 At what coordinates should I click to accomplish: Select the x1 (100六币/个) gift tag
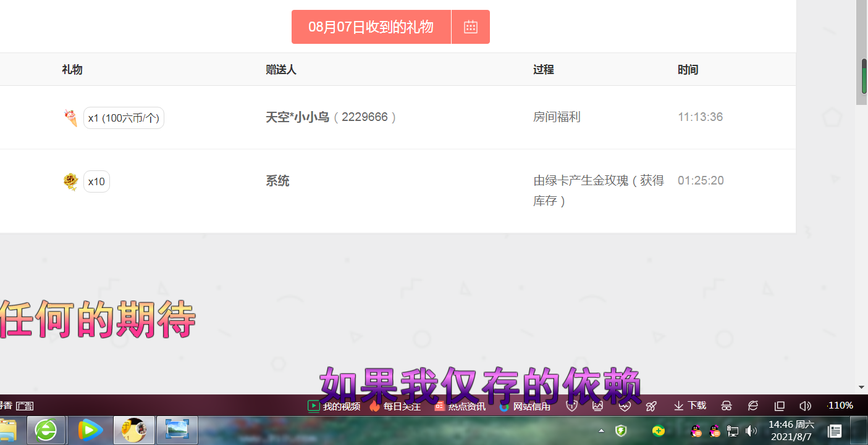coord(124,118)
